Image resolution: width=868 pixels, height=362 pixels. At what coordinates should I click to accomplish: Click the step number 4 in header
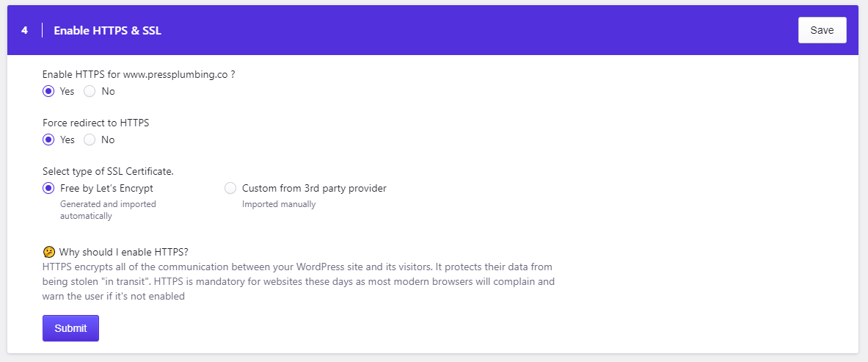tap(24, 31)
